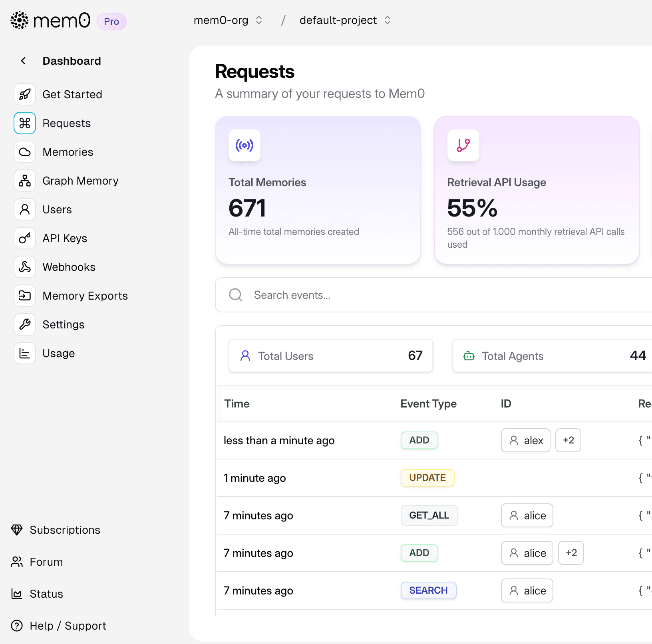Image resolution: width=652 pixels, height=644 pixels.
Task: Open Help / Support link
Action: [x=68, y=626]
